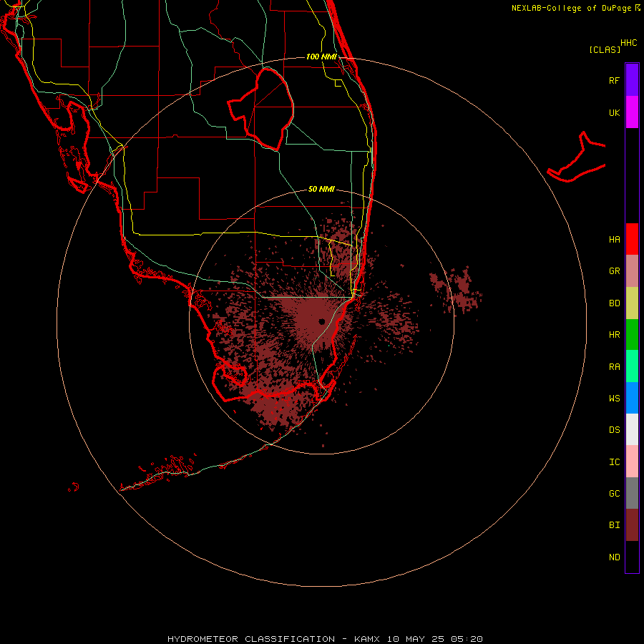Select the IC light pink legend swatch
The height and width of the screenshot is (644, 644).
(632, 462)
